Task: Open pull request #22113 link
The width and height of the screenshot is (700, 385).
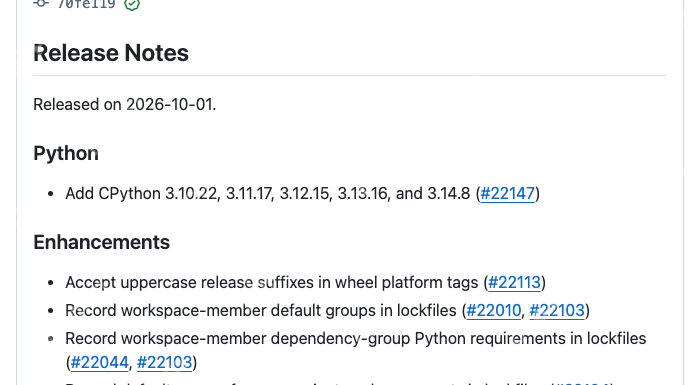Action: pyautogui.click(x=514, y=283)
